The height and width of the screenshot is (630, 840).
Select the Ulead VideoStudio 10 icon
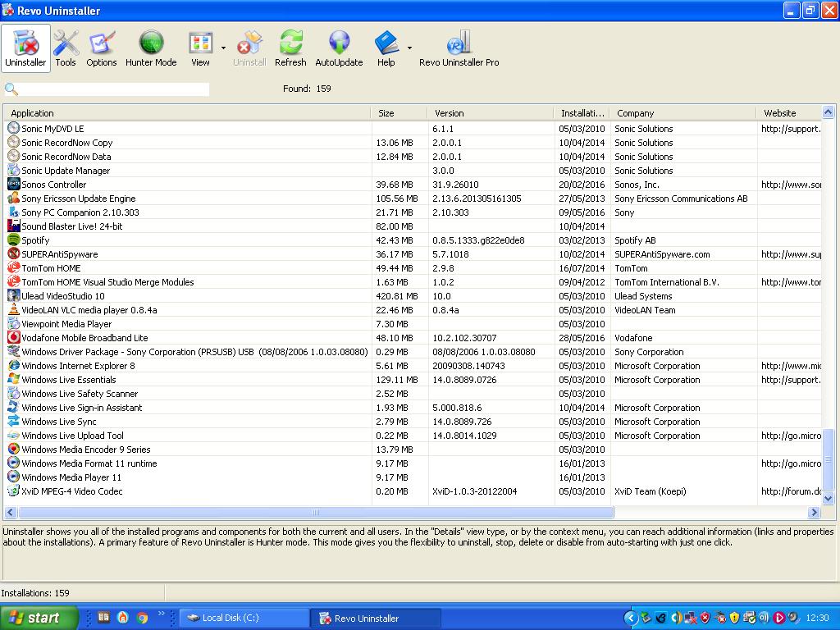point(13,295)
